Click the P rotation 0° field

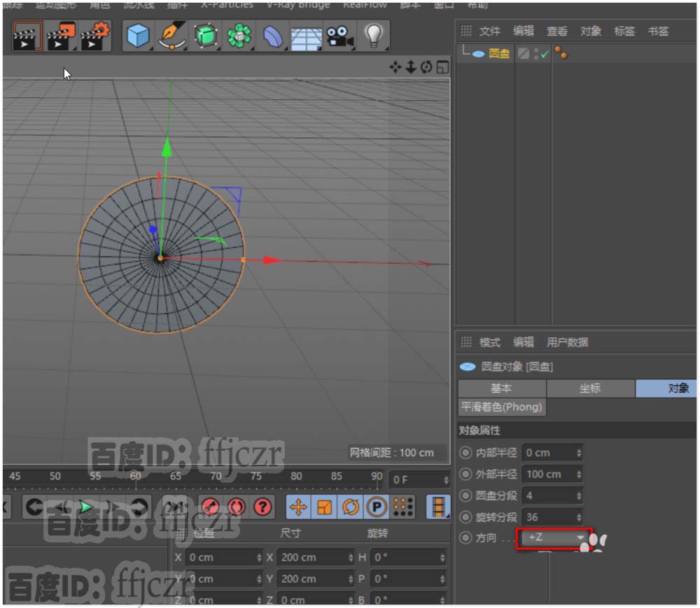point(408,579)
